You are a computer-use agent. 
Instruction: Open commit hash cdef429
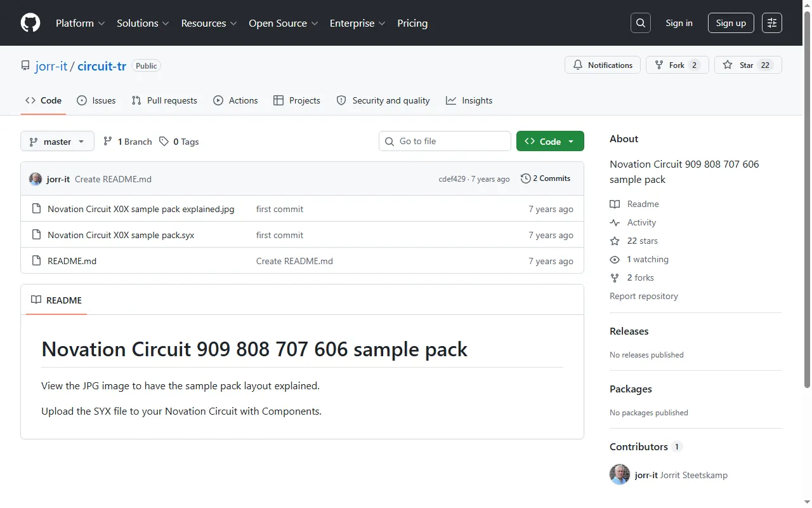pyautogui.click(x=452, y=179)
